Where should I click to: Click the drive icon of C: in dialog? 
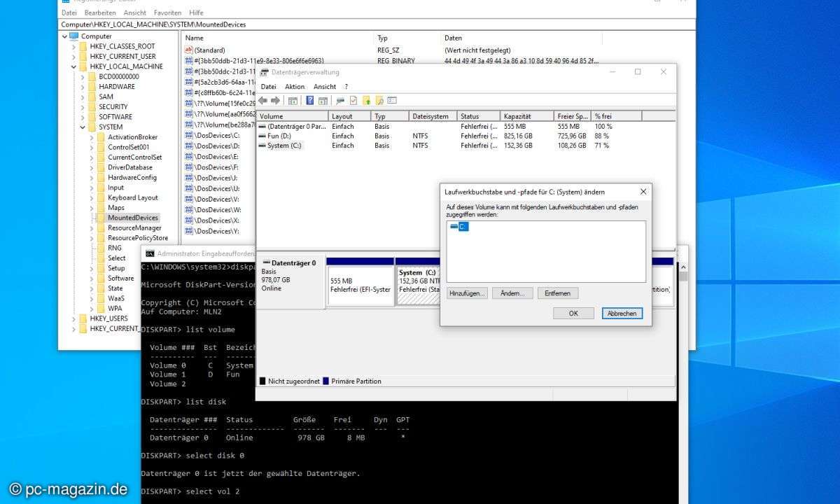[454, 227]
